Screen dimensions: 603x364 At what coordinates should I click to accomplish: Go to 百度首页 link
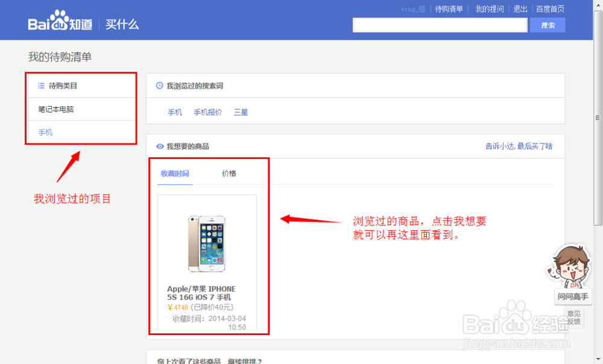[551, 9]
